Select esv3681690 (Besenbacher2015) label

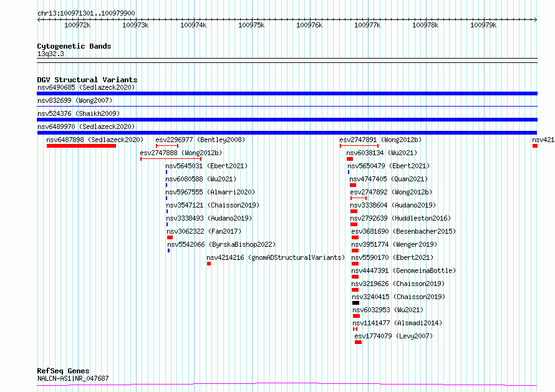(x=403, y=231)
